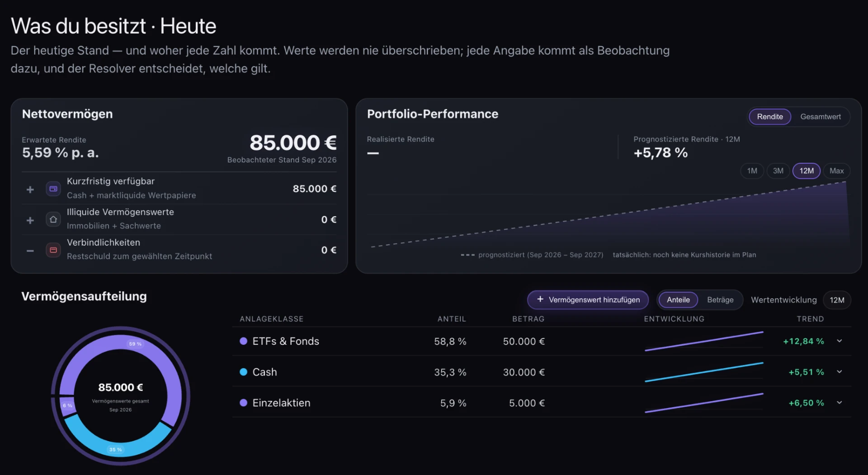
Task: Select the 3M time range
Action: click(x=778, y=171)
